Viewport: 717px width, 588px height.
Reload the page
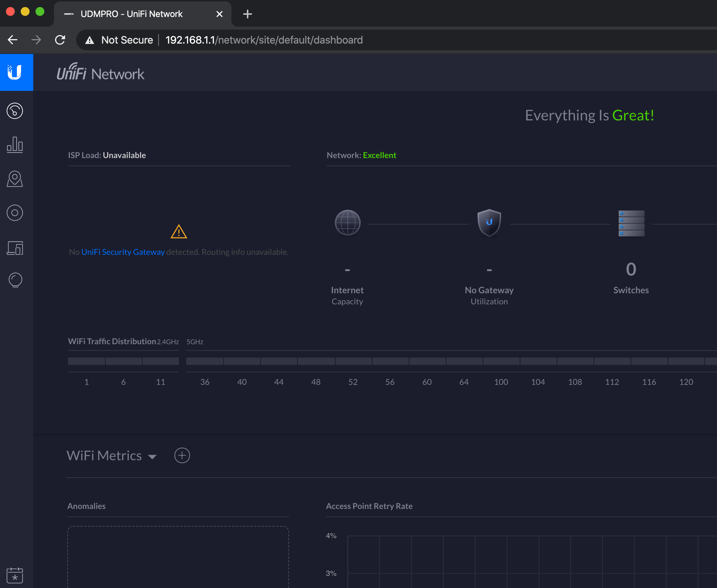pyautogui.click(x=60, y=40)
